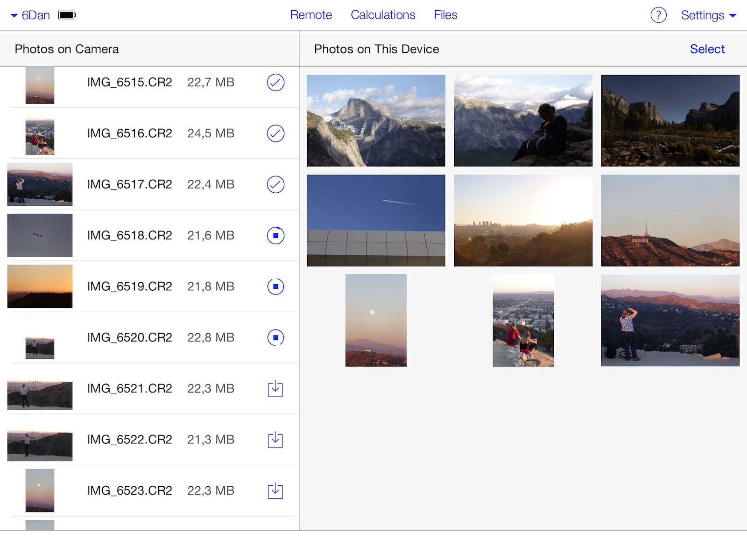Cancel the IMG_6519.CR2 transfer
The width and height of the screenshot is (747, 560).
point(275,287)
